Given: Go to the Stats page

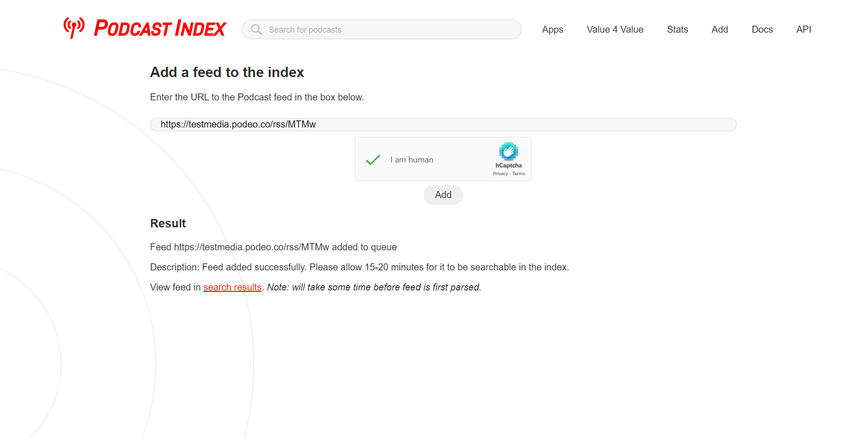Looking at the screenshot, I should 677,29.
